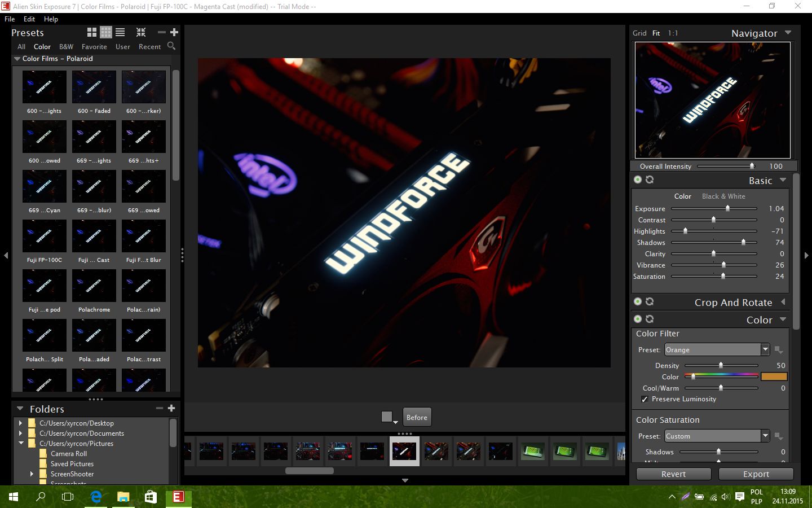Click the filmstrip horizontal scrollbar

point(310,471)
